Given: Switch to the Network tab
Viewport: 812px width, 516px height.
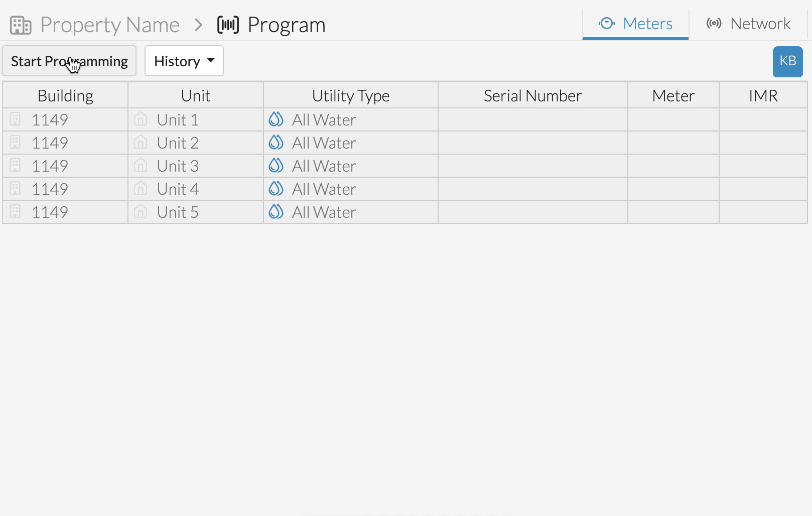Looking at the screenshot, I should coord(748,24).
